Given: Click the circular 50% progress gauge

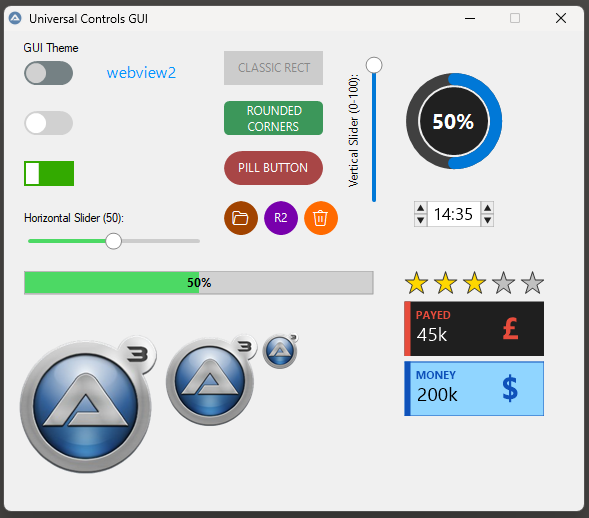Looking at the screenshot, I should pyautogui.click(x=454, y=121).
